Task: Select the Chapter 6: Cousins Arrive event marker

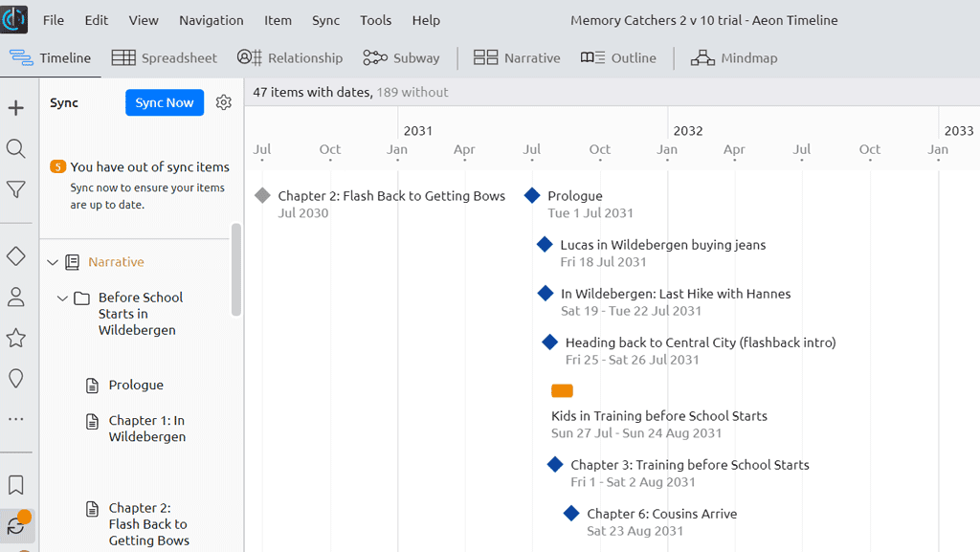Action: [x=571, y=514]
